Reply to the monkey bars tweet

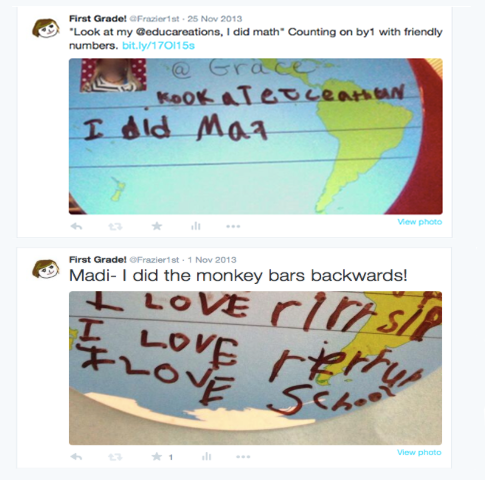tap(76, 457)
